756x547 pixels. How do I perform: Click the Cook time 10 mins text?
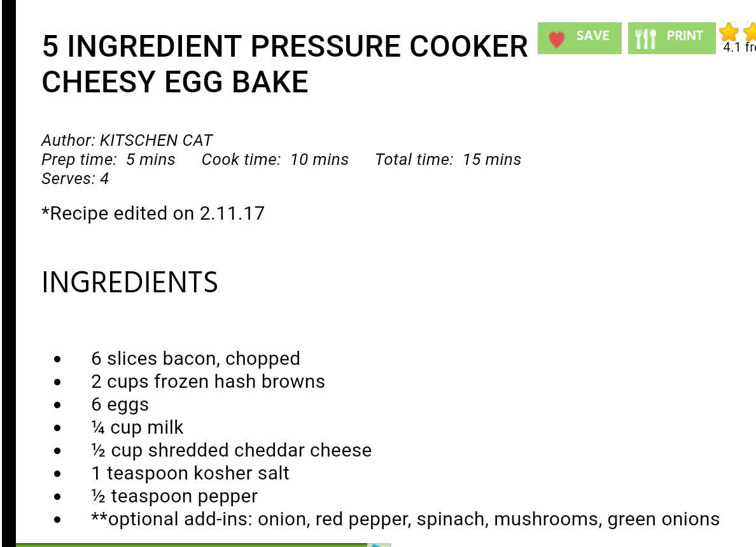(275, 159)
